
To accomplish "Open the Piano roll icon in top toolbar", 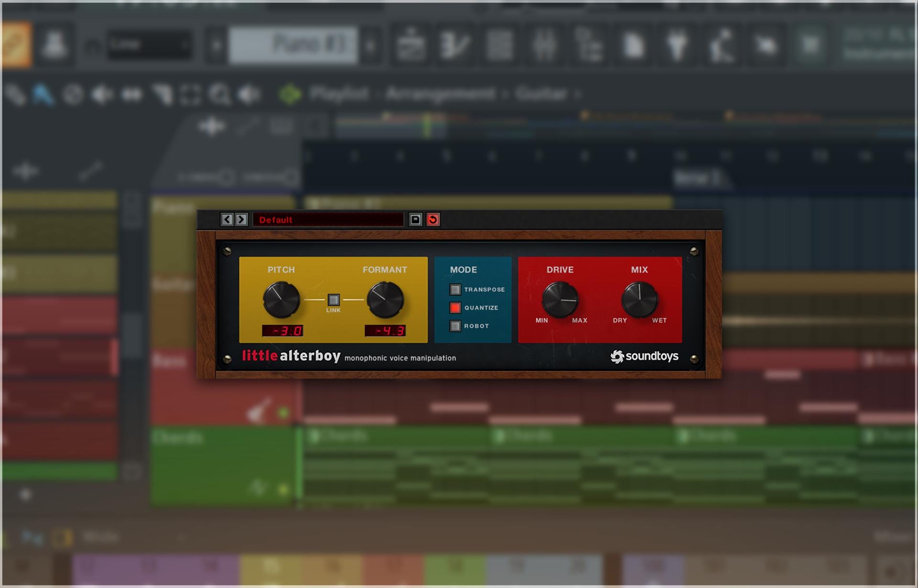I will (x=455, y=45).
